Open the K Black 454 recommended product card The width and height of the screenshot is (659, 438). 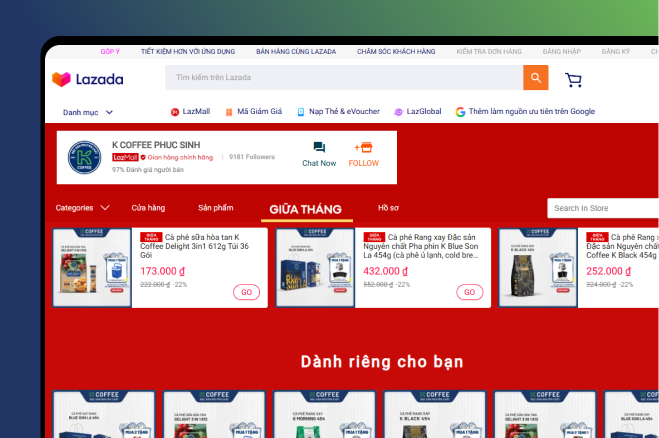(435, 414)
